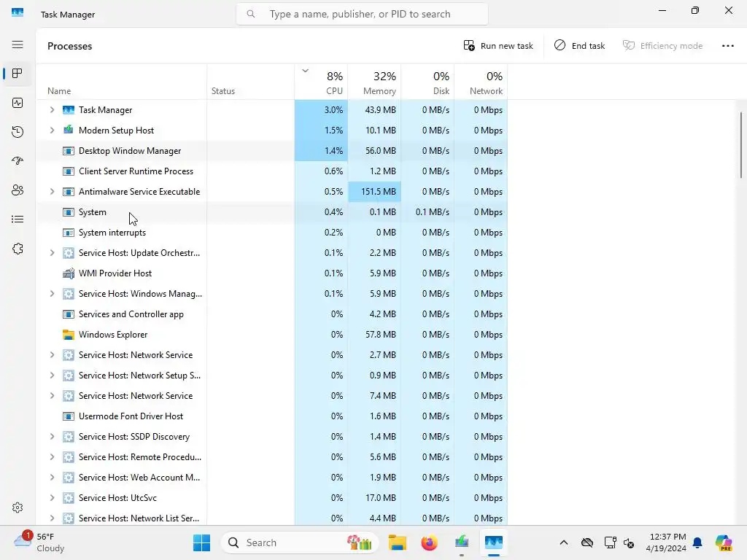Viewport: 747px width, 560px height.
Task: Click the cloud sync tray icon
Action: click(587, 542)
